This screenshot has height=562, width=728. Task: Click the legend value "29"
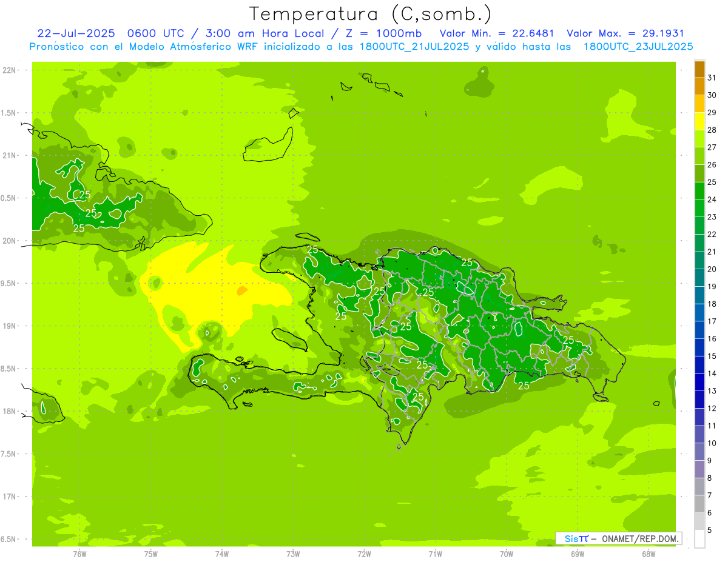coord(712,112)
